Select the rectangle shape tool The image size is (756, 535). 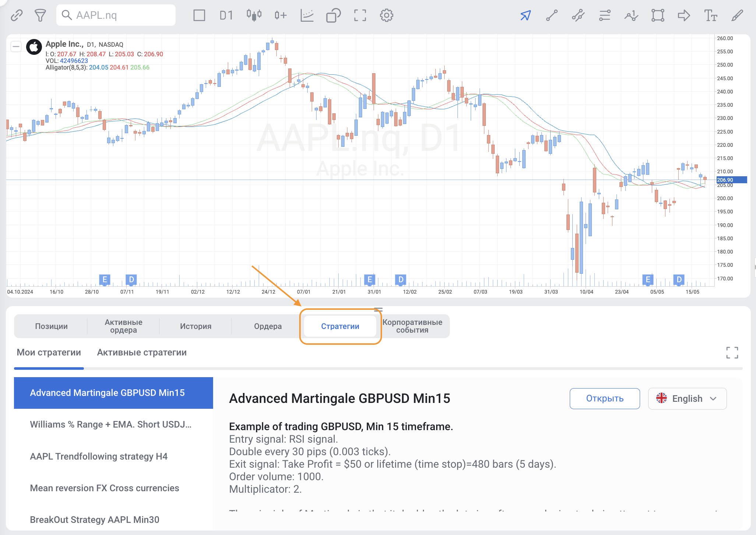click(658, 15)
